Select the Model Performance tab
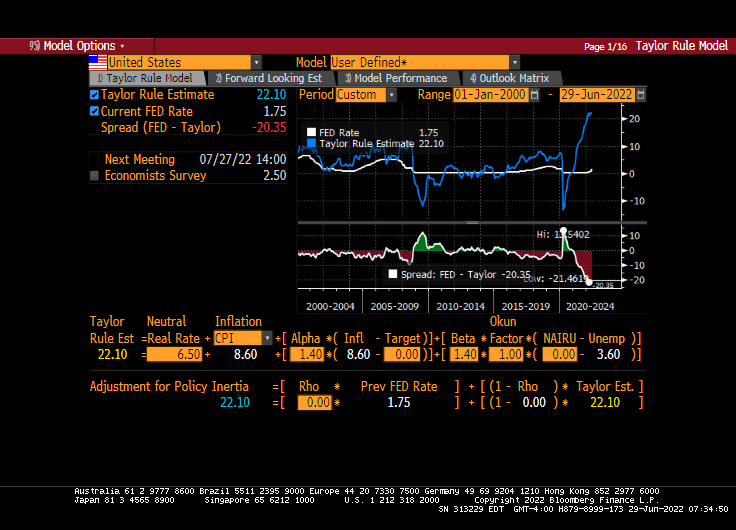This screenshot has height=530, width=736. point(395,78)
